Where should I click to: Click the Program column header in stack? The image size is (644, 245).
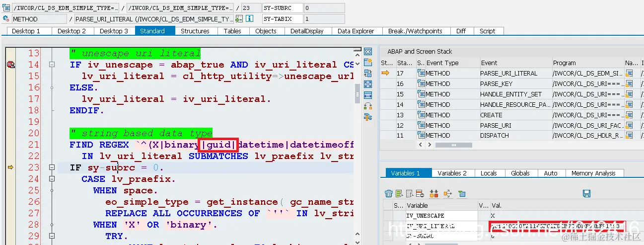(587, 63)
